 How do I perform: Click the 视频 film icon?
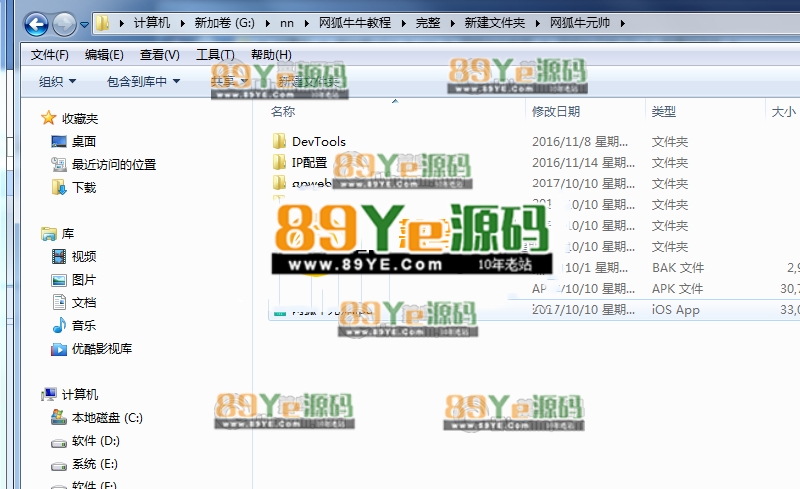[x=59, y=256]
